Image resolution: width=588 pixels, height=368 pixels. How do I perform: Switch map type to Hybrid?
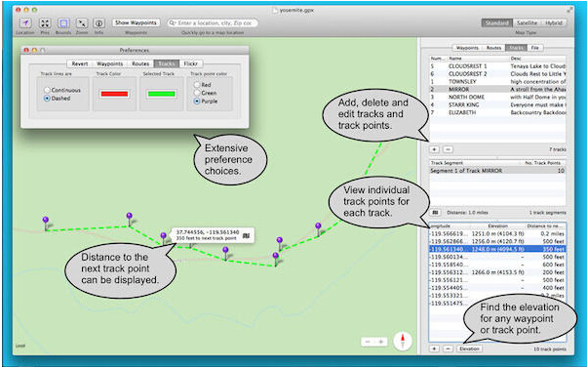(x=554, y=22)
